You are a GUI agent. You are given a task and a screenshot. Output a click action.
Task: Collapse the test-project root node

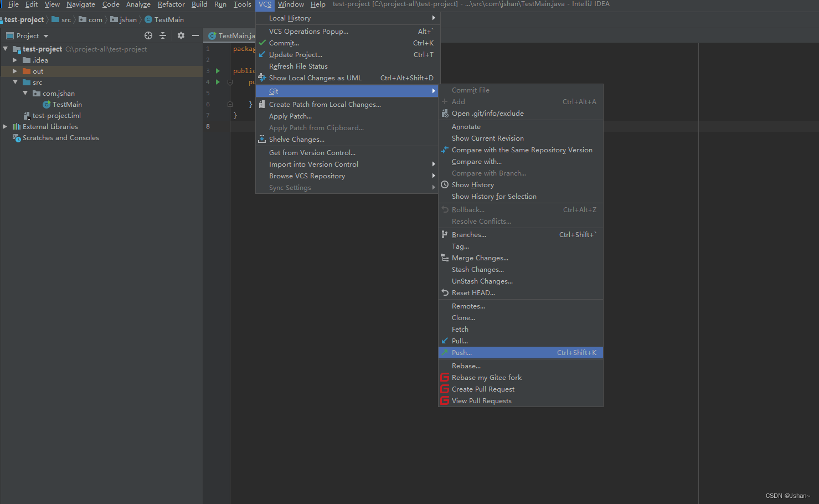[6, 49]
